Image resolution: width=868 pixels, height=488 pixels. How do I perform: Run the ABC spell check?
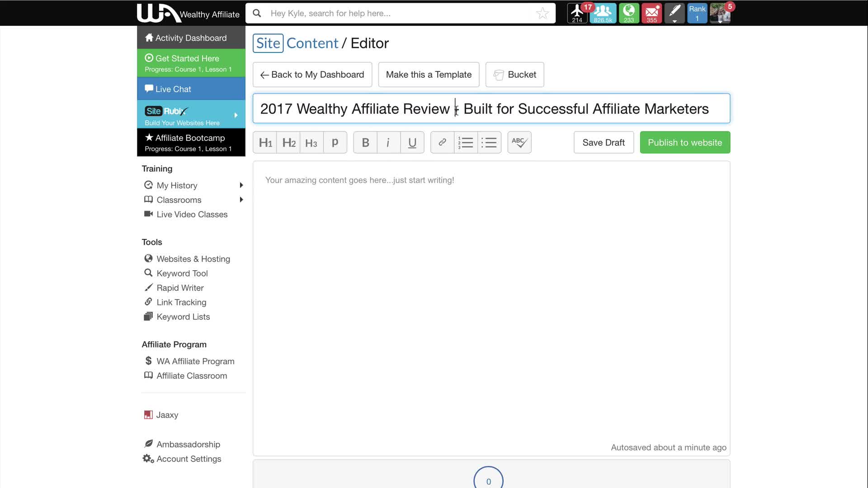tap(519, 143)
